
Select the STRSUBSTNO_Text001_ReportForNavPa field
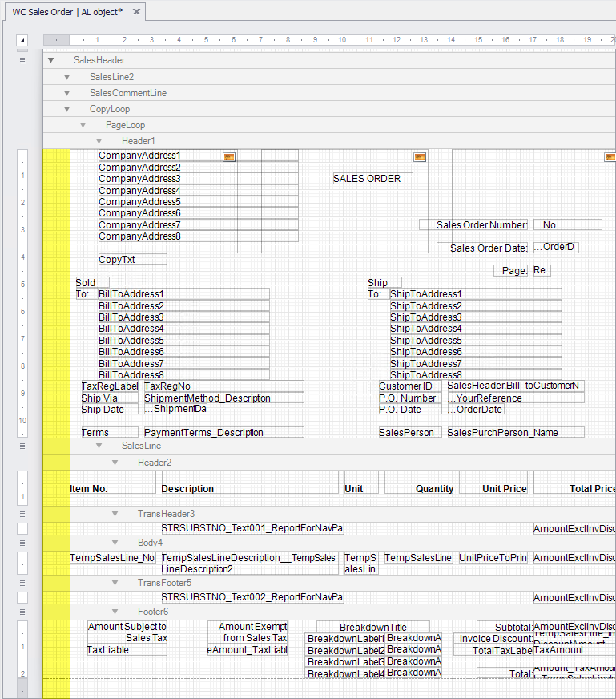coord(252,528)
